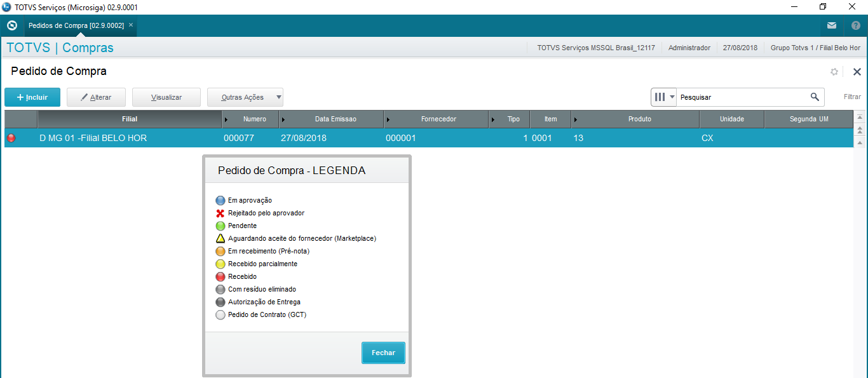Click the Tipo column header arrow
This screenshot has height=378, width=868.
493,119
